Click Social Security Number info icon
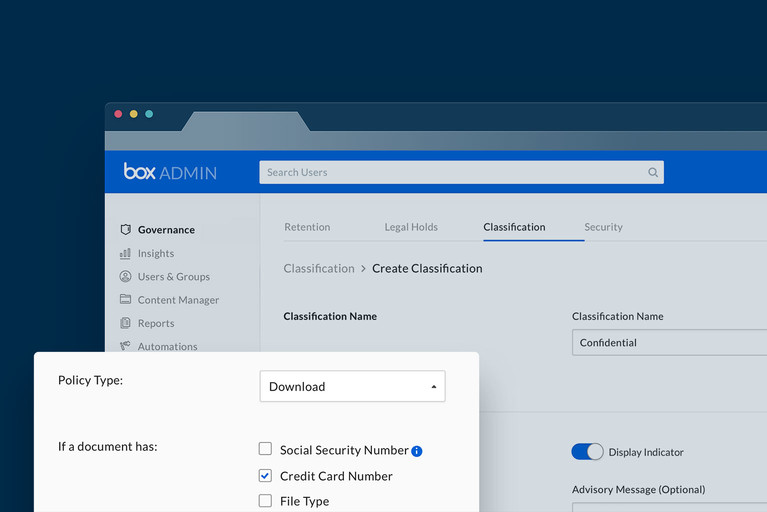This screenshot has height=512, width=767. click(417, 451)
